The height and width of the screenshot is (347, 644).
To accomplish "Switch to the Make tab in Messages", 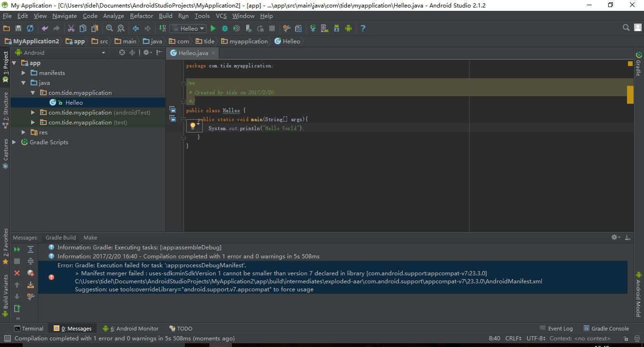I will [90, 238].
